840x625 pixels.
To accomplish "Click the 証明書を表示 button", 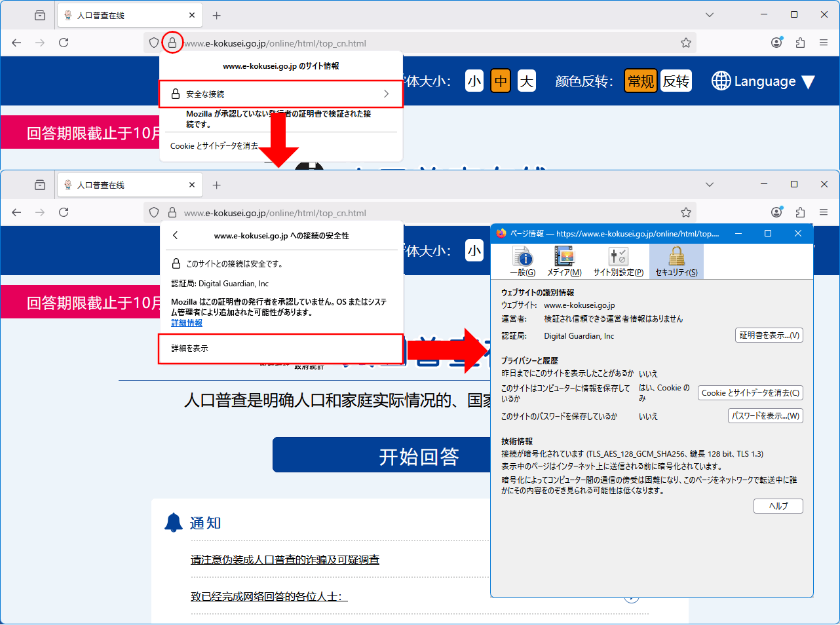I will (769, 335).
